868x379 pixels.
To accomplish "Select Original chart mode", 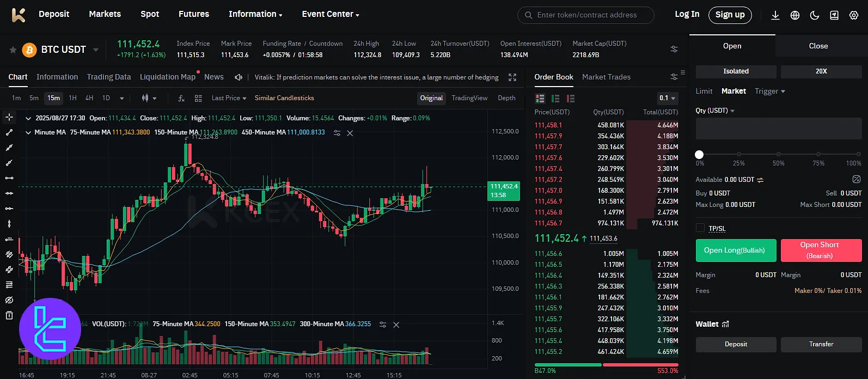I will pyautogui.click(x=431, y=98).
